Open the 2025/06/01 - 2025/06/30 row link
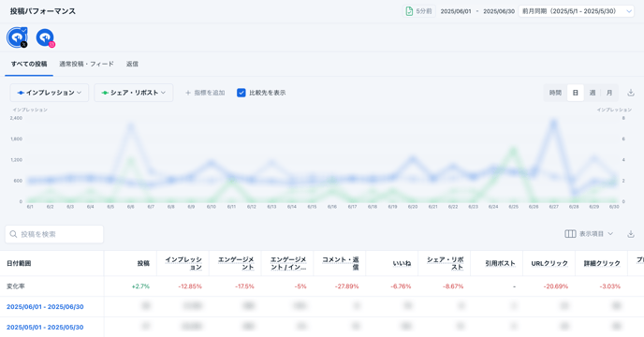644x337 pixels. pyautogui.click(x=45, y=307)
